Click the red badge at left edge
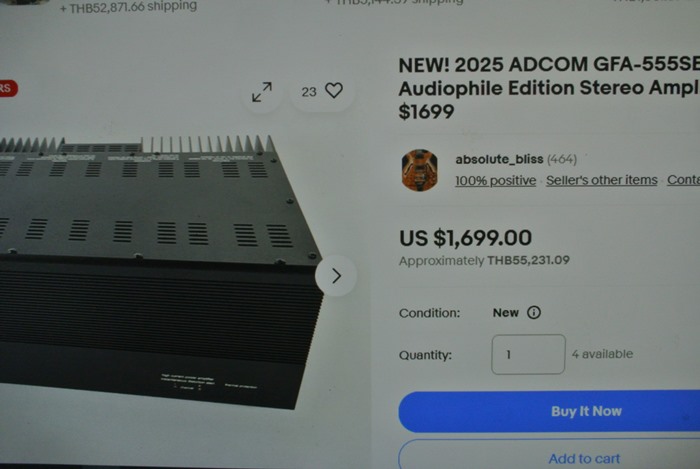This screenshot has width=700, height=469. coord(8,88)
